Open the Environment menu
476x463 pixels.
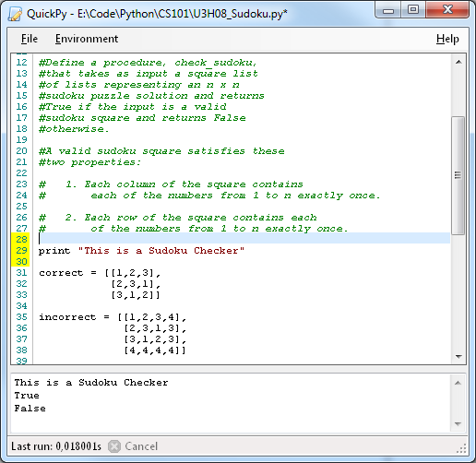coord(87,39)
